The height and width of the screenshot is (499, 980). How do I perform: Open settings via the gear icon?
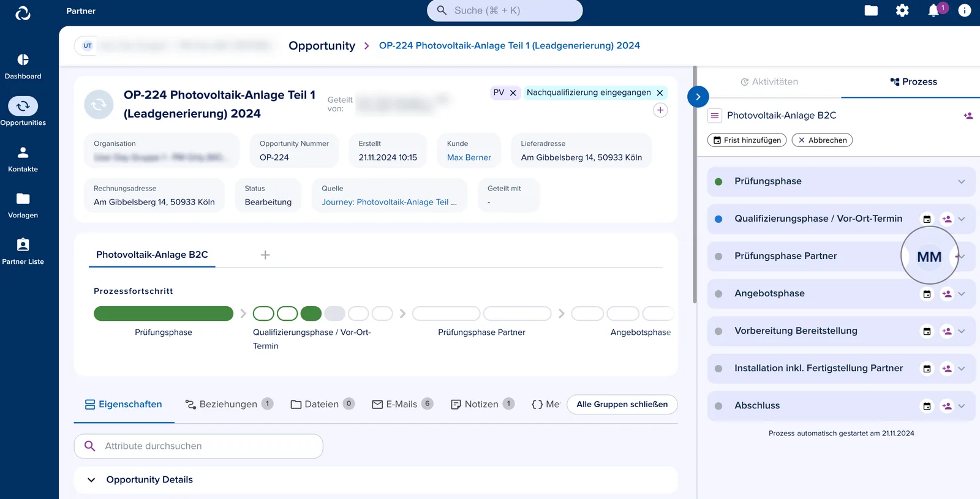(902, 10)
